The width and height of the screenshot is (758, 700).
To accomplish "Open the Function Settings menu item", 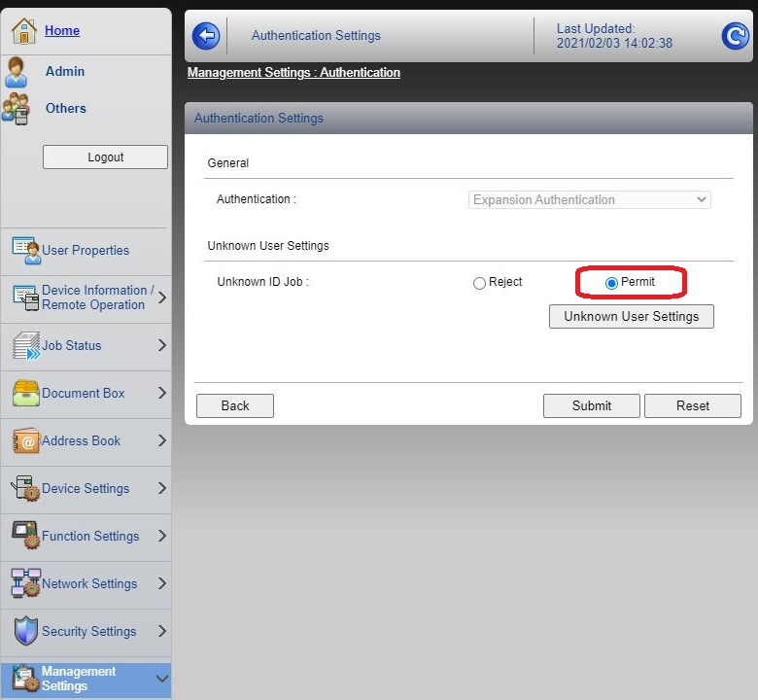I will [x=90, y=536].
